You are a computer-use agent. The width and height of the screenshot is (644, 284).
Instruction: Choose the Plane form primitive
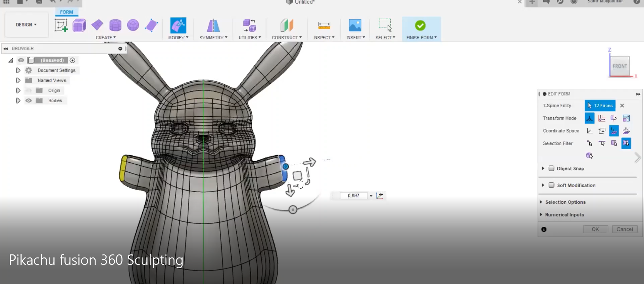pyautogui.click(x=97, y=25)
